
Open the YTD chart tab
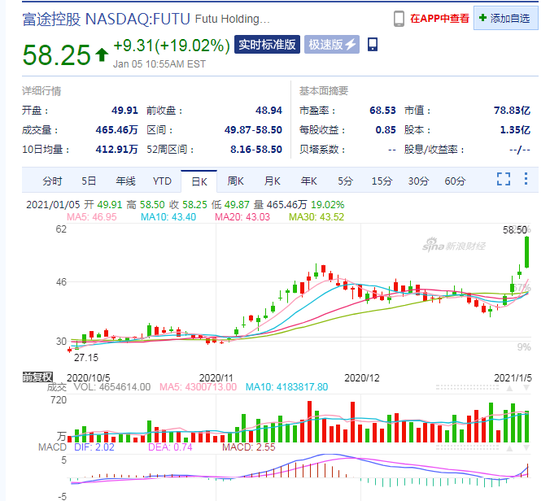[x=162, y=181]
